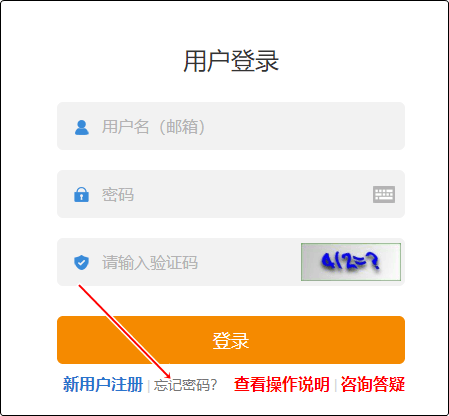Click the blue user avatar icon
Screen dimensions: 449x416
click(x=82, y=127)
